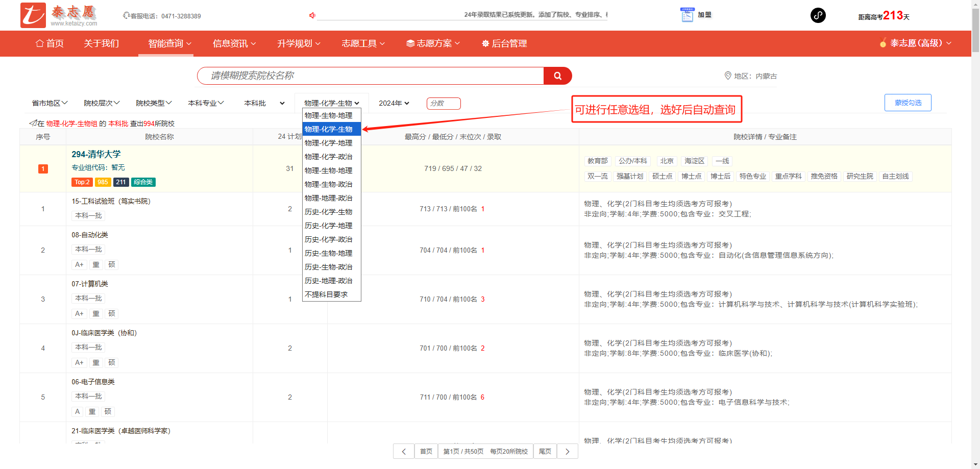Go to previous page using left arrow
980x469 pixels.
(404, 452)
